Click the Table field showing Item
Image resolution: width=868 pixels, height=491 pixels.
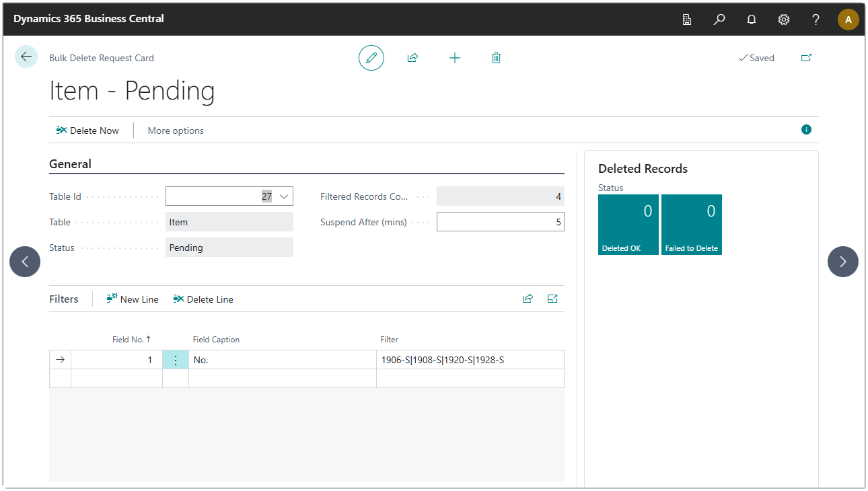click(x=229, y=222)
